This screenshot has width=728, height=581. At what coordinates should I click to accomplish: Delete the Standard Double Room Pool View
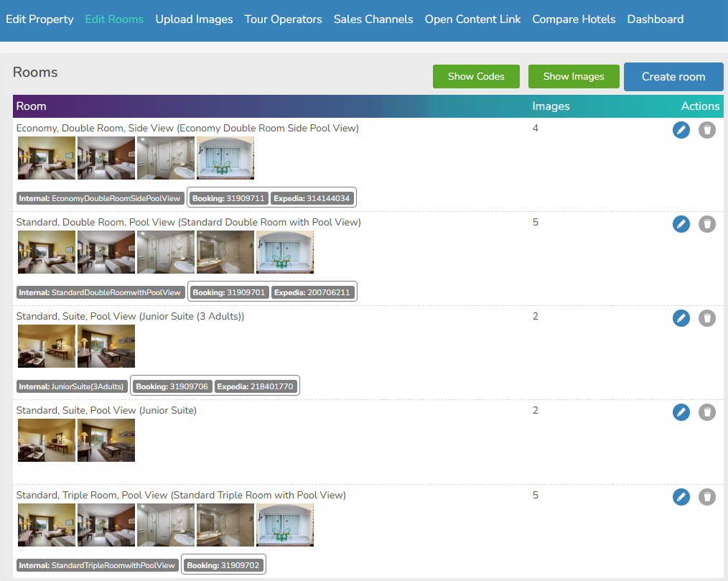point(706,224)
